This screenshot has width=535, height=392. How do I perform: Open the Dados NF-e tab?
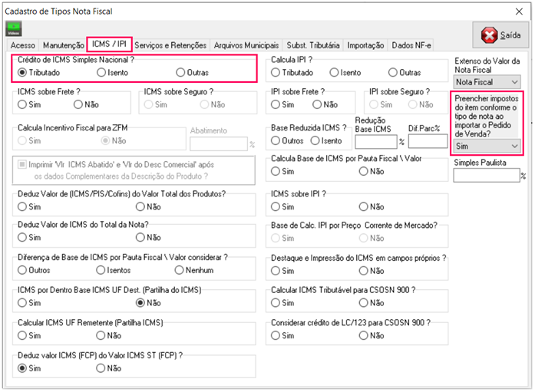pos(411,46)
